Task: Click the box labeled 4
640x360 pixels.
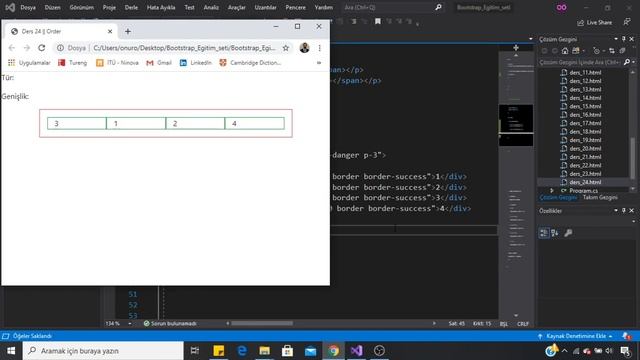Action: [255, 123]
